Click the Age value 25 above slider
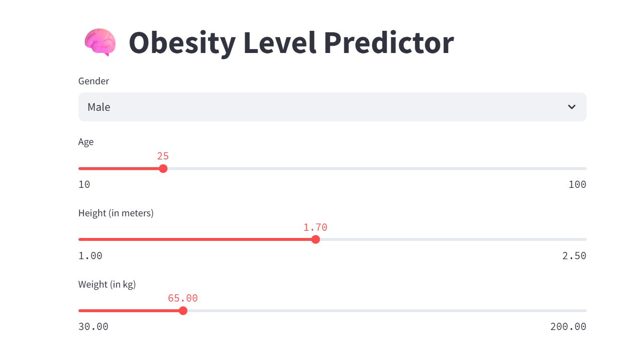644x343 pixels. pyautogui.click(x=163, y=156)
